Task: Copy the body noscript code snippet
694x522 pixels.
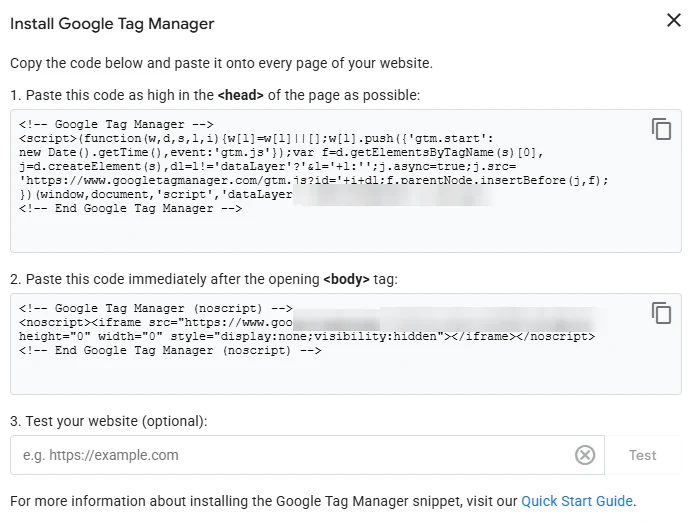Action: point(661,313)
